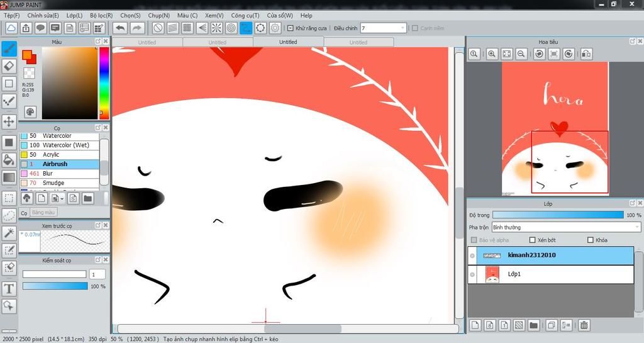The height and width of the screenshot is (343, 644).
Task: Open the Pha trộn blending dropdown
Action: [x=566, y=227]
